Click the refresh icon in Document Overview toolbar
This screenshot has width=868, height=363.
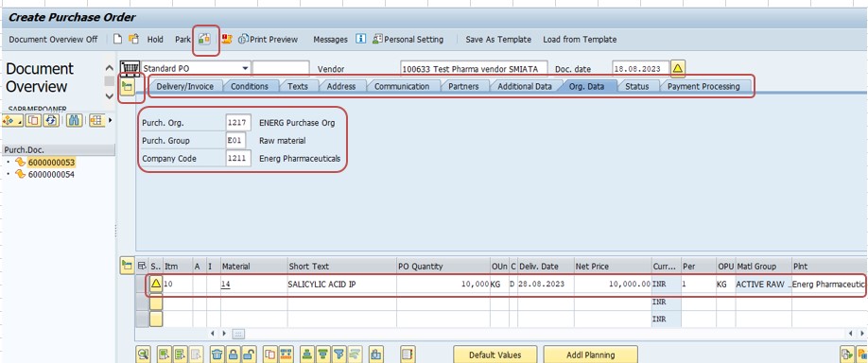(x=51, y=120)
